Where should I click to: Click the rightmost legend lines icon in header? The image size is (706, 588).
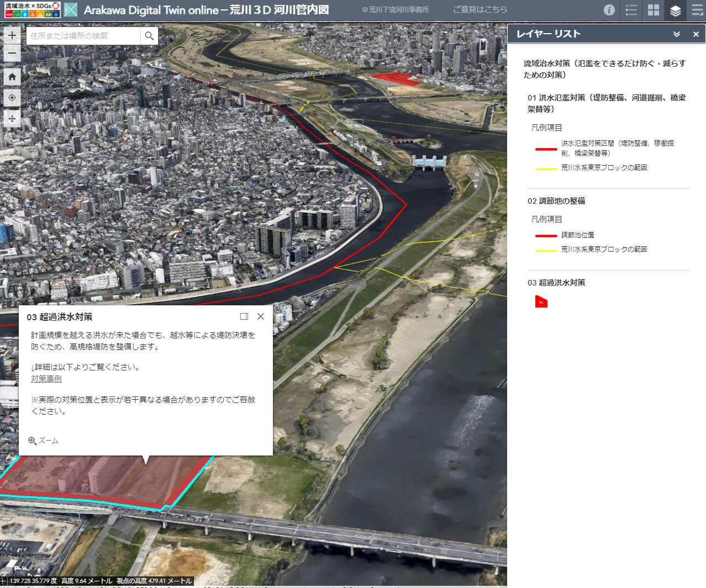coord(696,10)
